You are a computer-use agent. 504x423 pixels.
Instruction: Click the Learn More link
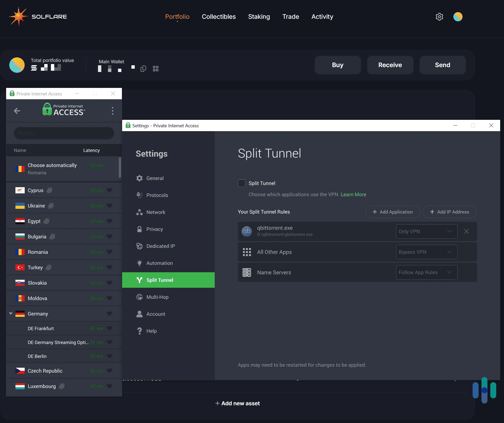tap(353, 194)
